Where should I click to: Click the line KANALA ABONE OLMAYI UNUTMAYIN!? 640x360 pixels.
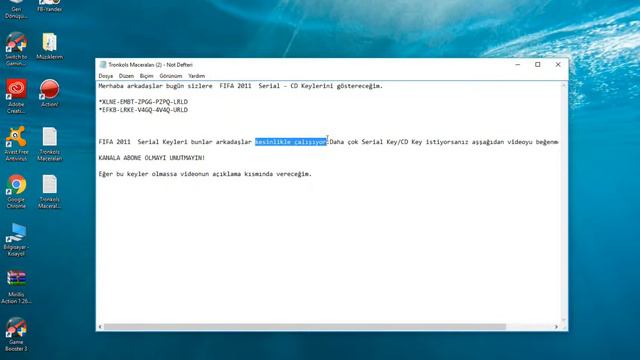152,158
